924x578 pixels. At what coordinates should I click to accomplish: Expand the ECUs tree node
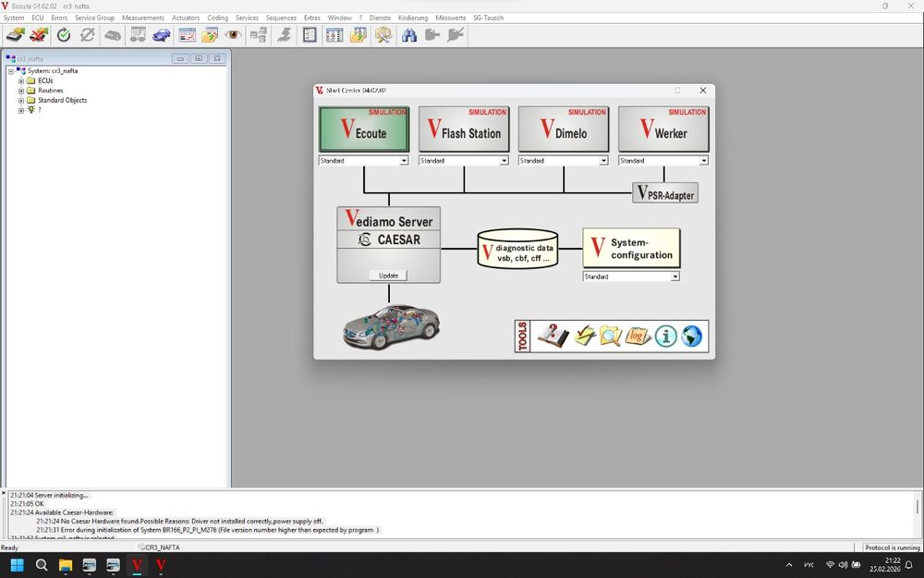point(20,80)
